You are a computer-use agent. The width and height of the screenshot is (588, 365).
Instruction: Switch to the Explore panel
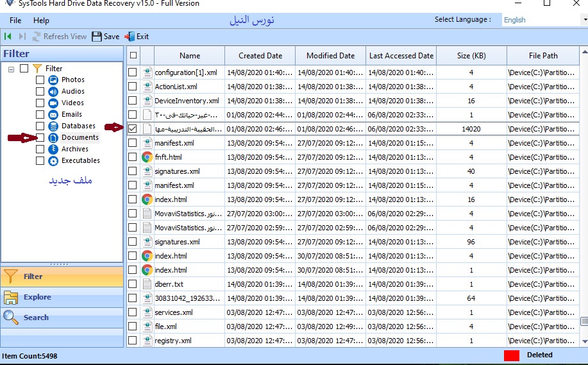(37, 297)
